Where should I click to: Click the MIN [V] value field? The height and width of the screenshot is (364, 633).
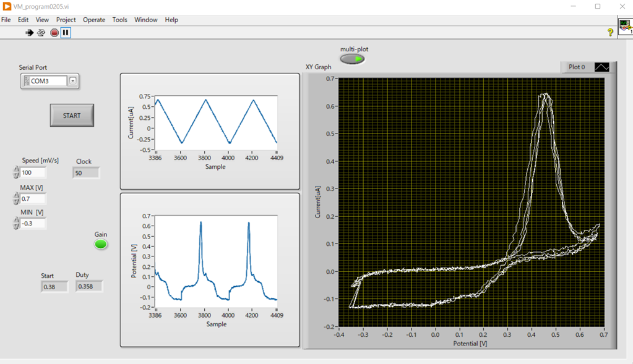point(33,224)
